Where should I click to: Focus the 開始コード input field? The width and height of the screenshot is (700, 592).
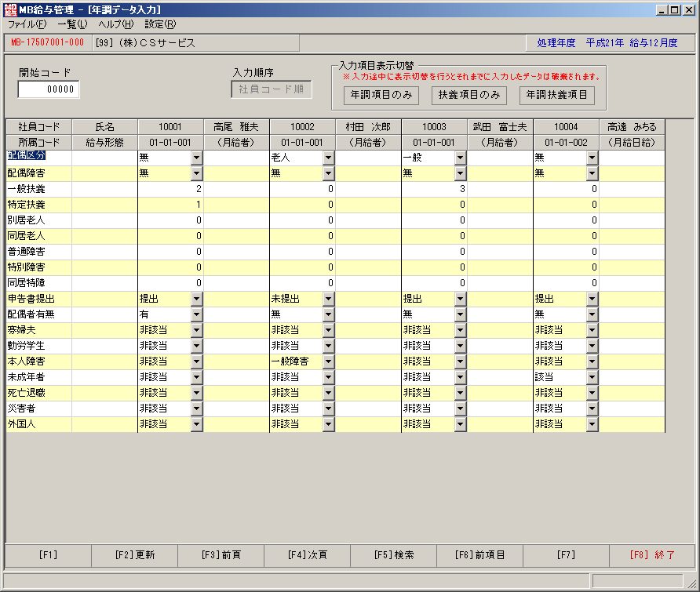49,89
